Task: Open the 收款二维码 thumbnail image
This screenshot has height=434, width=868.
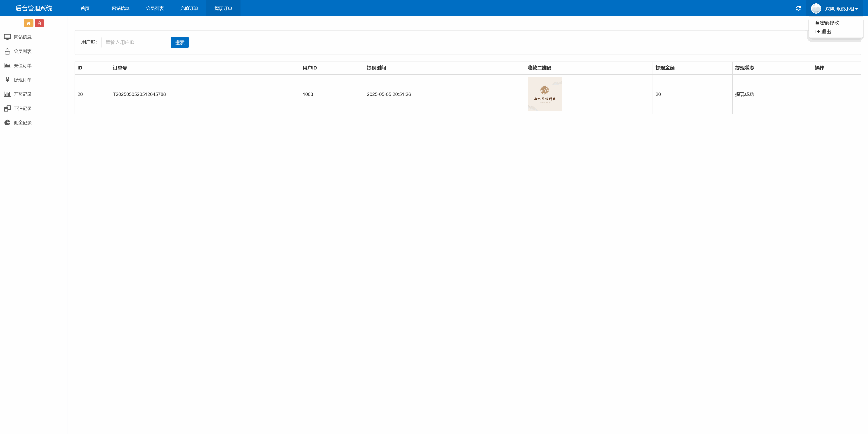Action: (x=545, y=94)
